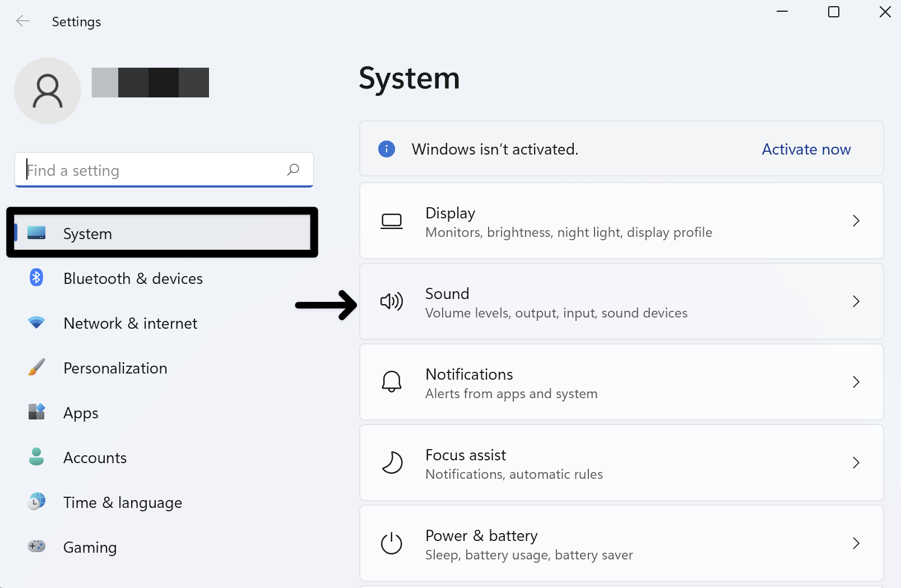This screenshot has width=901, height=588.
Task: Open the Display title text
Action: tap(450, 213)
